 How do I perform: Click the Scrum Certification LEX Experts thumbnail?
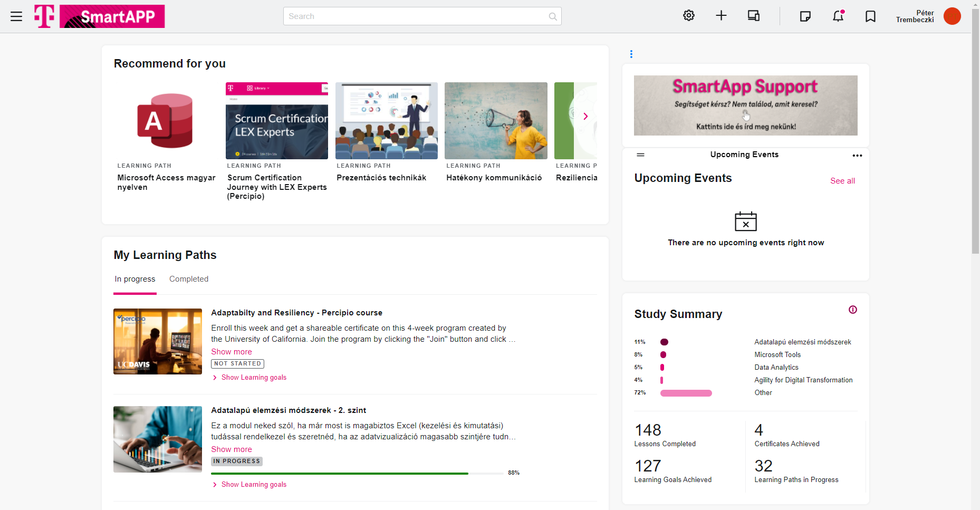[277, 121]
